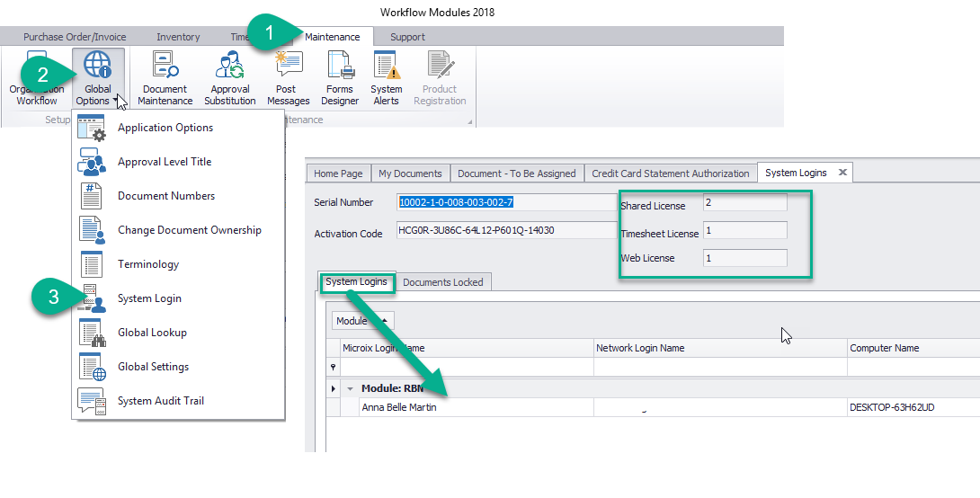
Task: Expand the Module grouping dropdown
Action: 384,321
